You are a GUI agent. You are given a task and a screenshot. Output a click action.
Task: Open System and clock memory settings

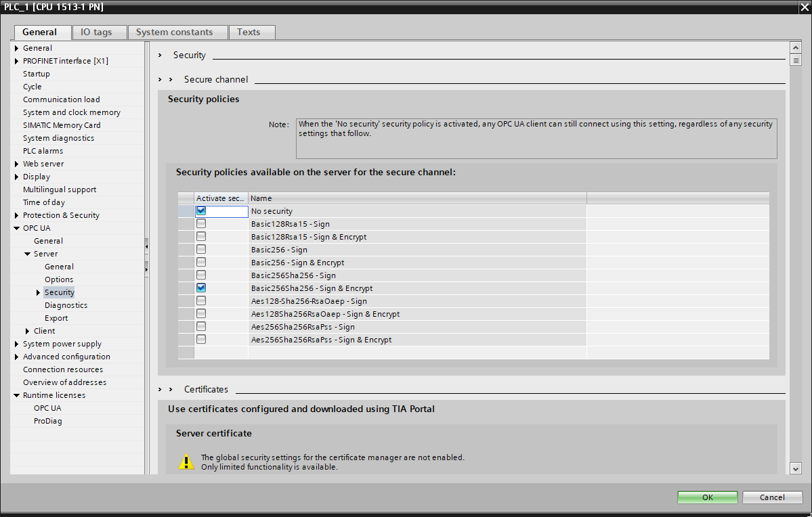click(x=72, y=112)
